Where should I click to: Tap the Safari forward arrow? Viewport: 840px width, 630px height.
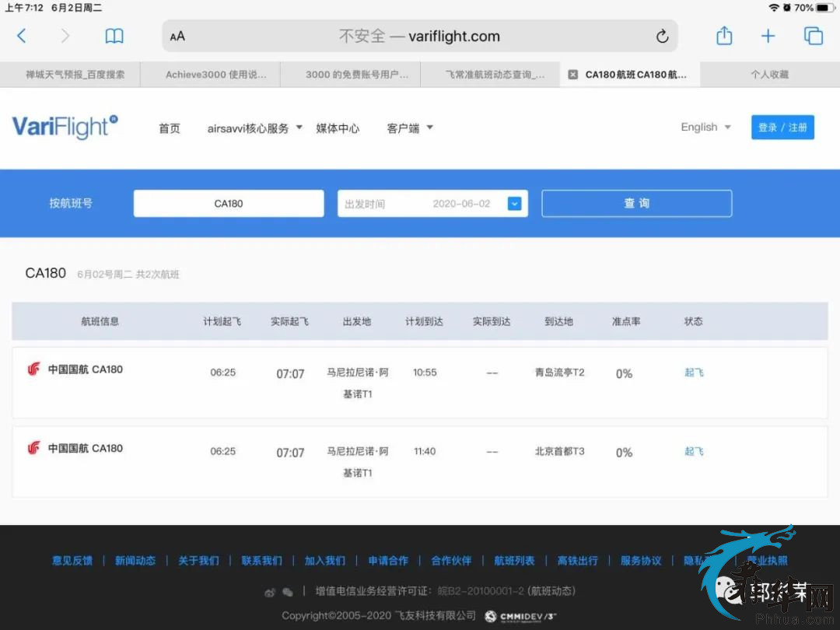[x=65, y=36]
